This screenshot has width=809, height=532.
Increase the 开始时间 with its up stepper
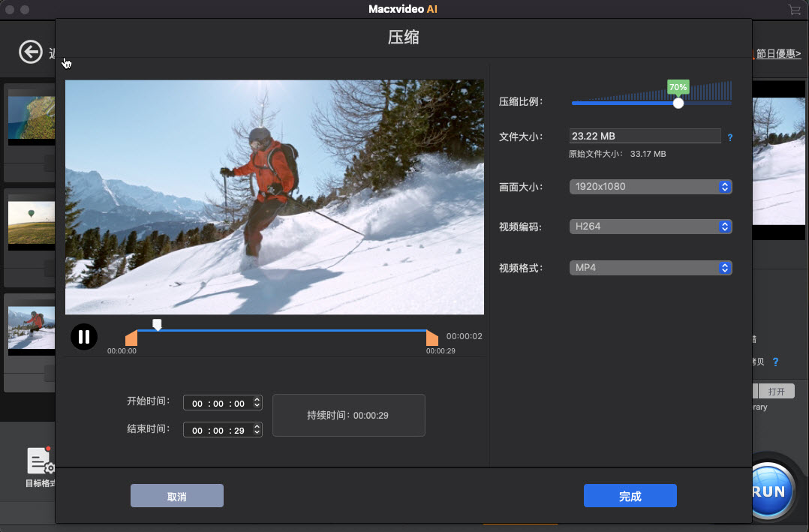257,398
